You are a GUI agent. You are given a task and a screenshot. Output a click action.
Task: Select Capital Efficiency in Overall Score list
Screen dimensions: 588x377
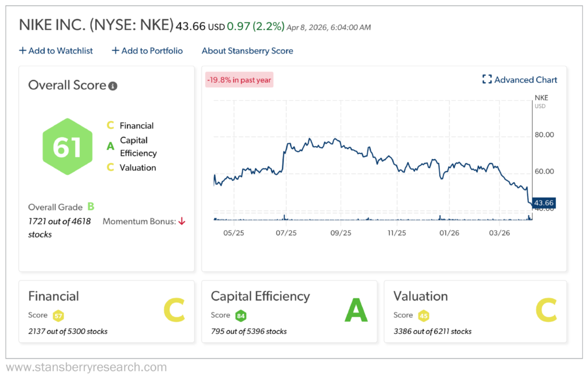pyautogui.click(x=138, y=147)
